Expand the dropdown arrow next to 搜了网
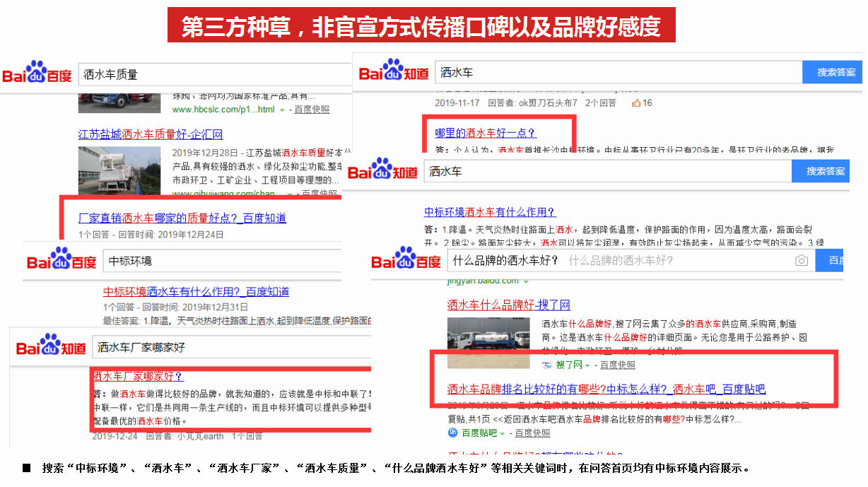The height and width of the screenshot is (487, 868). point(587,365)
